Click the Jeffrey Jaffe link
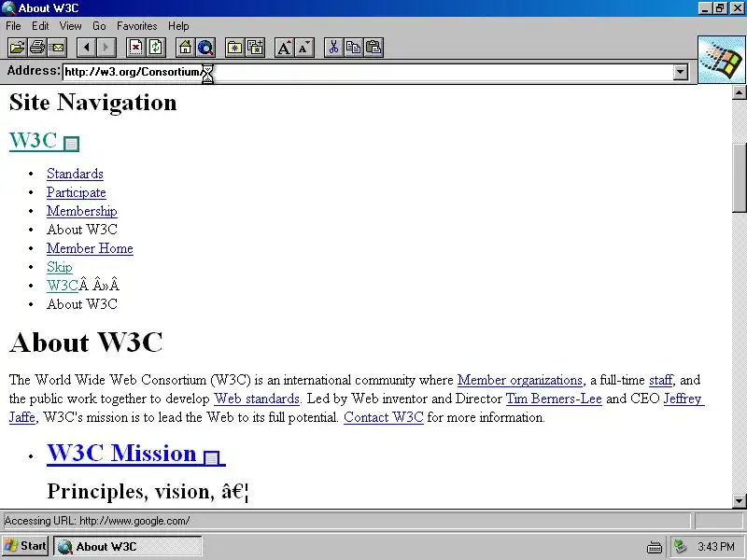The height and width of the screenshot is (560, 747). click(x=684, y=399)
